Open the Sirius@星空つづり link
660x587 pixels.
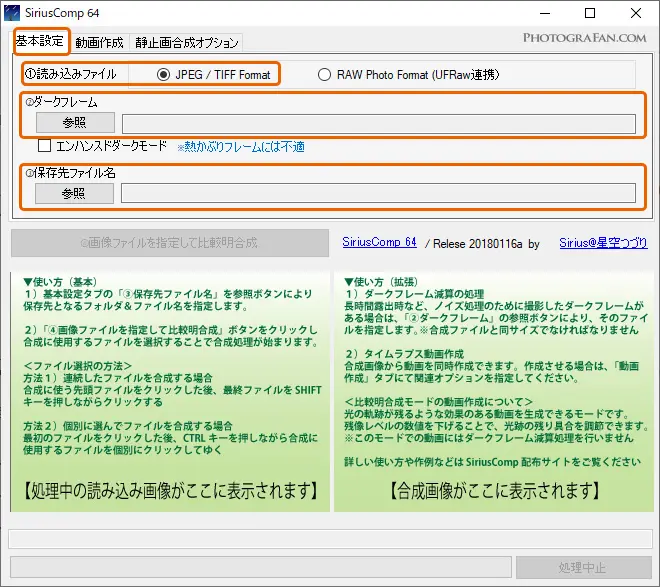tap(603, 243)
